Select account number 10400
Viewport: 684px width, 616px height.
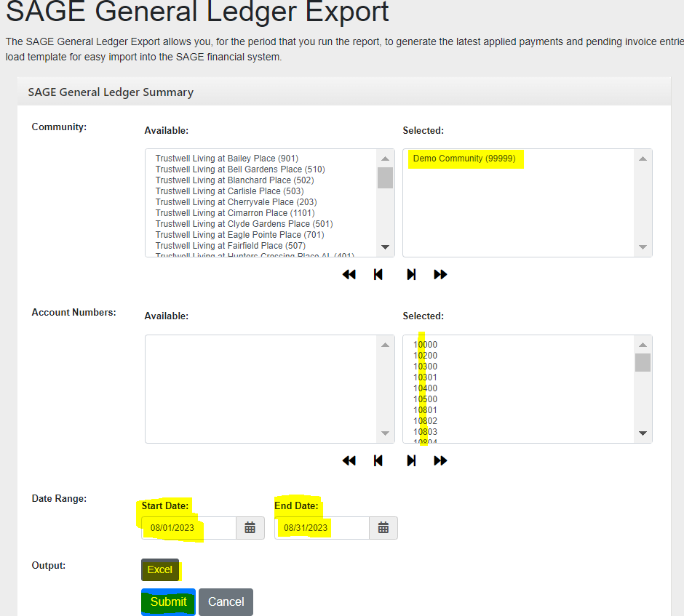click(426, 388)
